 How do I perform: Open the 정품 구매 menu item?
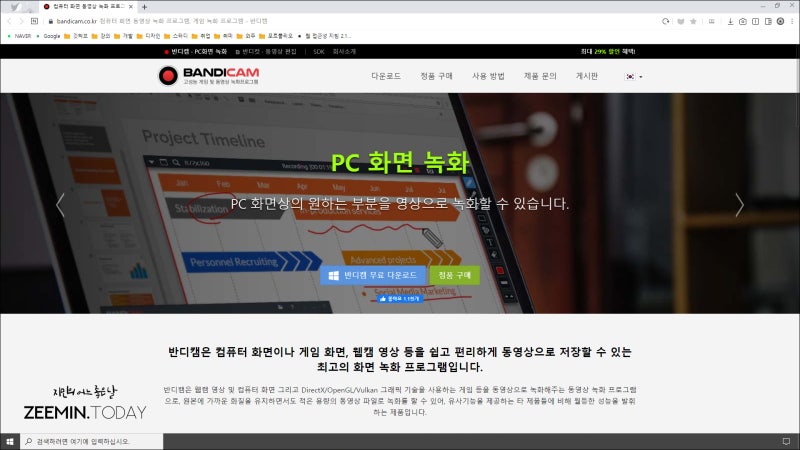(x=436, y=76)
